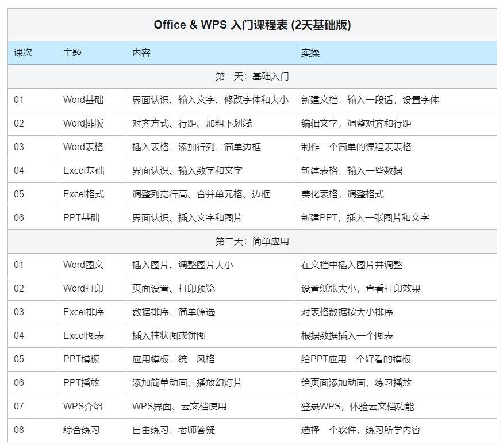The width and height of the screenshot is (503, 448).
Task: Click the "Word排版" topic cell
Action: point(92,124)
